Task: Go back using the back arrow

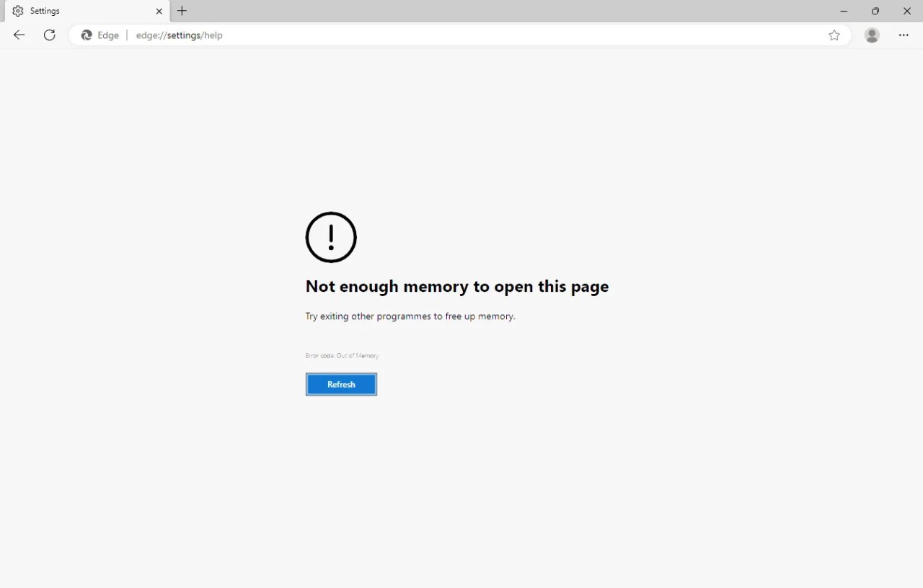Action: tap(19, 35)
